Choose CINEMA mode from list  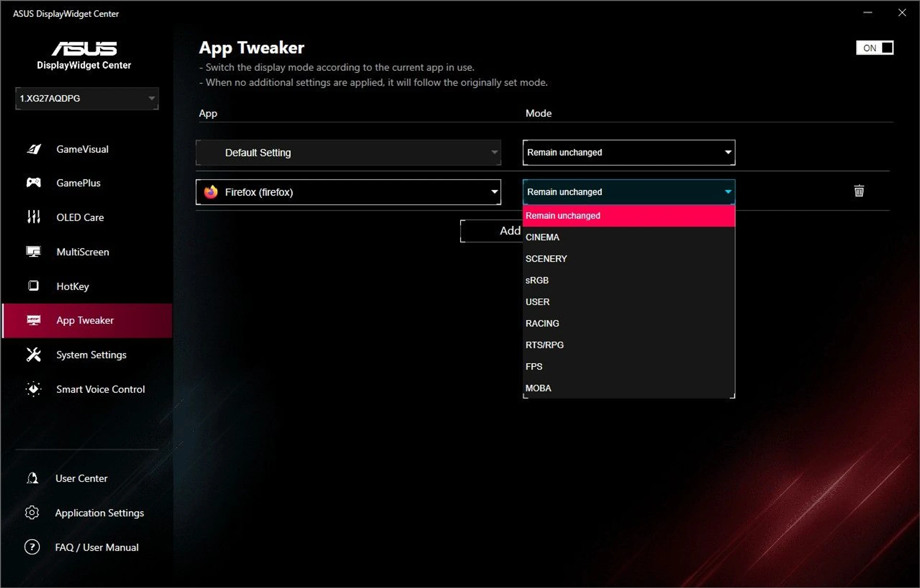[629, 237]
